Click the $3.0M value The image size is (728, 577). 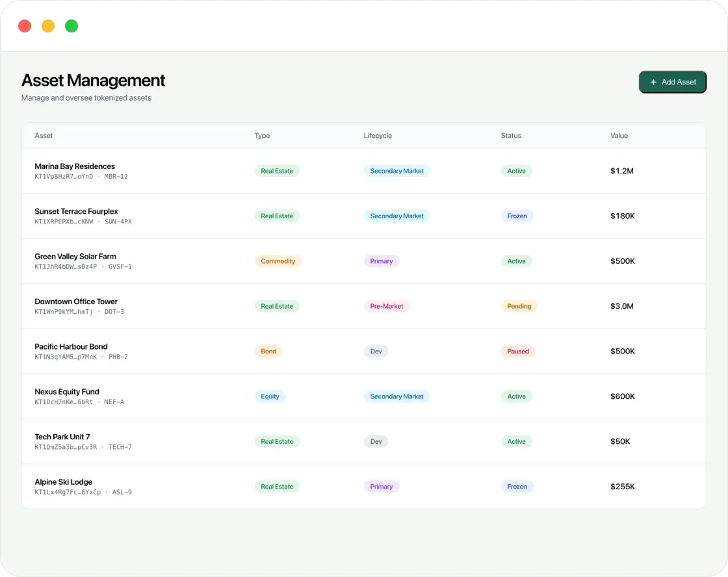click(x=621, y=306)
